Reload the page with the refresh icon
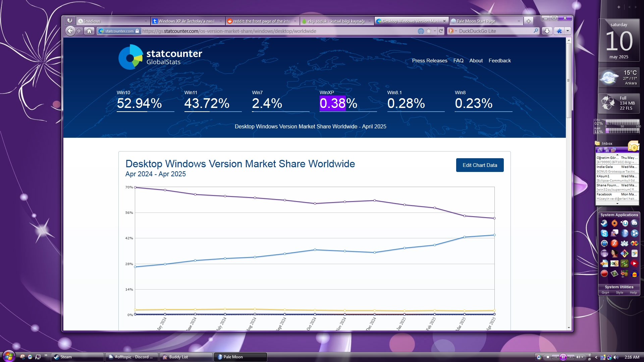This screenshot has height=362, width=644. (441, 31)
